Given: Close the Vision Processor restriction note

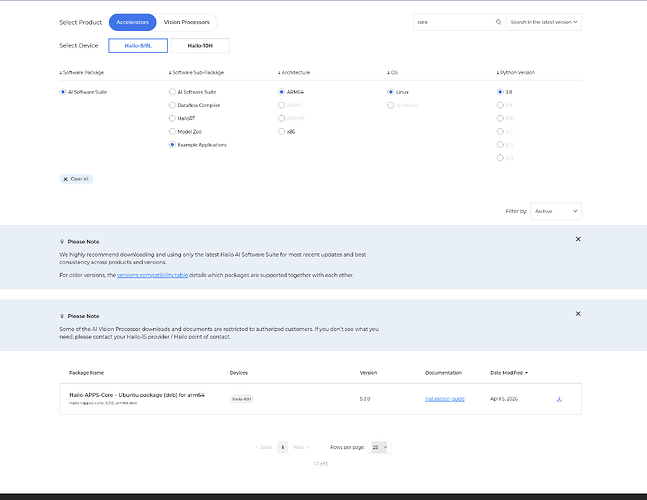Looking at the screenshot, I should click(578, 314).
